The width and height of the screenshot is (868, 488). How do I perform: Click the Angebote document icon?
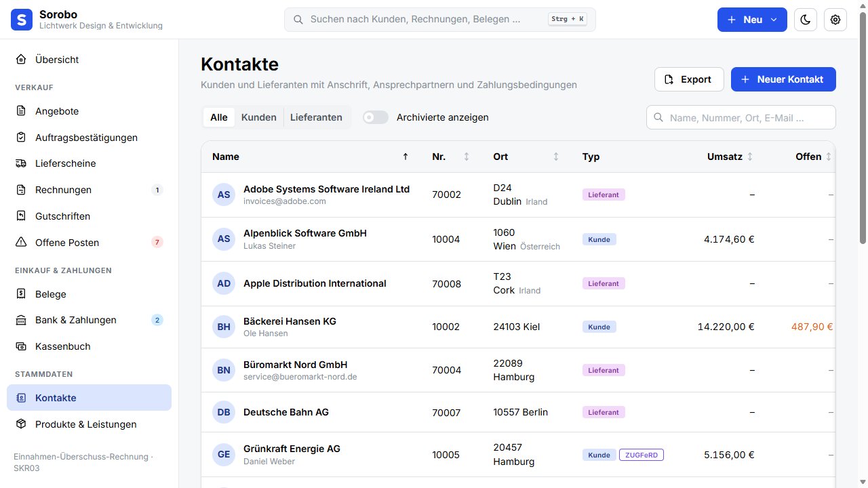(21, 111)
